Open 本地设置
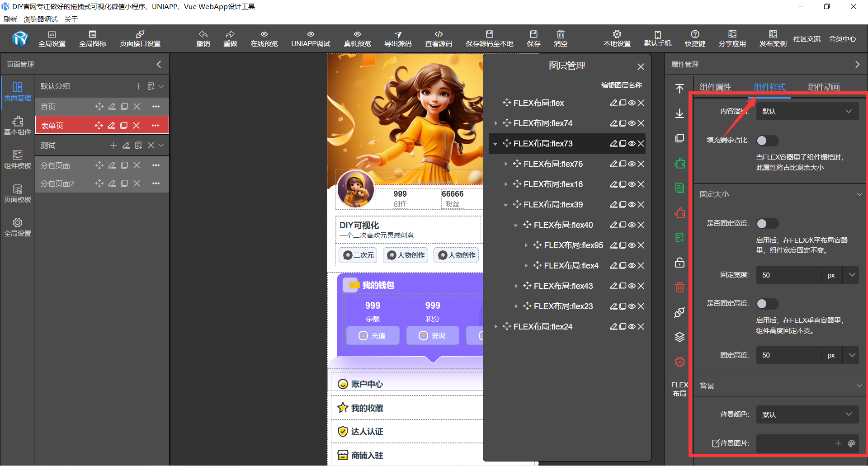The height and width of the screenshot is (466, 868). 617,39
